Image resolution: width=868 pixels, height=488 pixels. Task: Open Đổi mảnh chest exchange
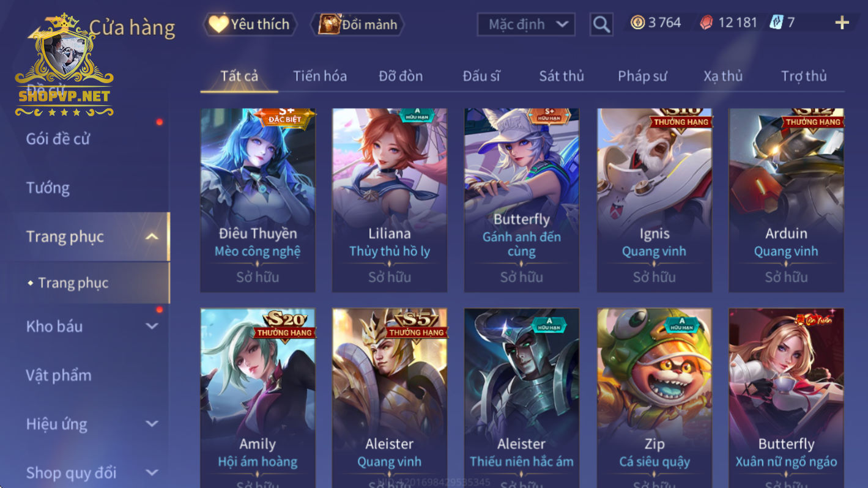[x=358, y=24]
